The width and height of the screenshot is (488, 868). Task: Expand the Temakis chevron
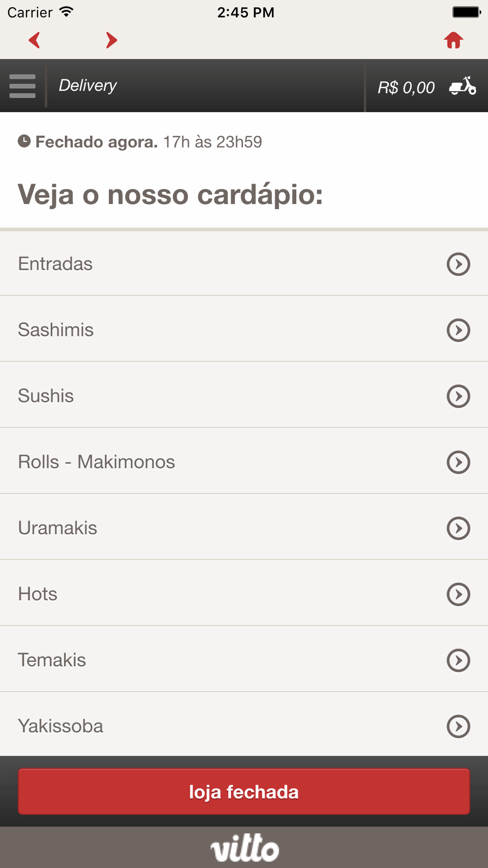click(x=458, y=660)
